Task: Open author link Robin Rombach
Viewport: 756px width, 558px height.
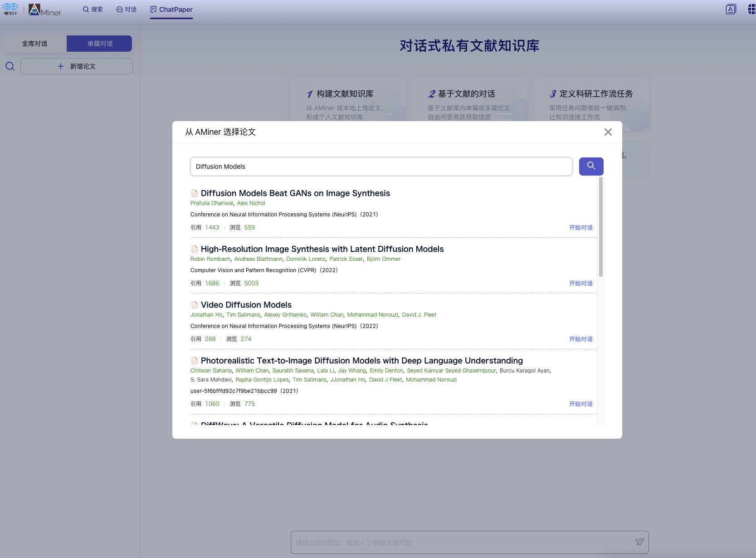Action: tap(210, 259)
